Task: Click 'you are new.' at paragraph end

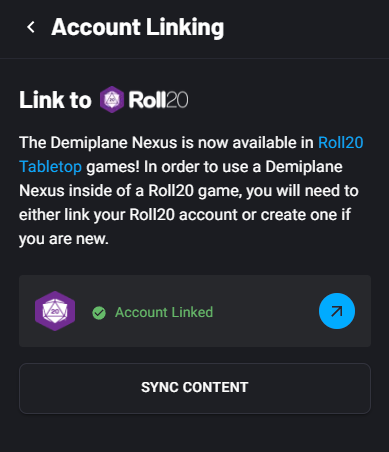Action: pos(64,239)
